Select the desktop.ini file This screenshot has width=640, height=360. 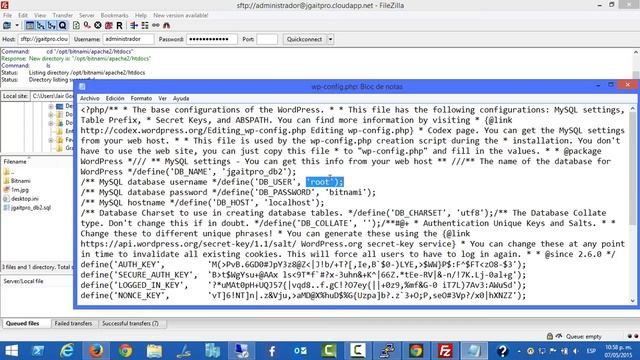pos(24,198)
